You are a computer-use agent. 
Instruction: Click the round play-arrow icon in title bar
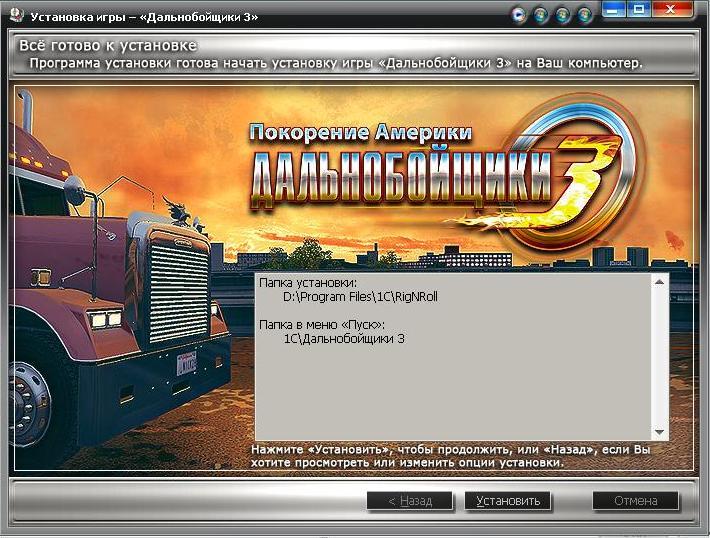[518, 16]
